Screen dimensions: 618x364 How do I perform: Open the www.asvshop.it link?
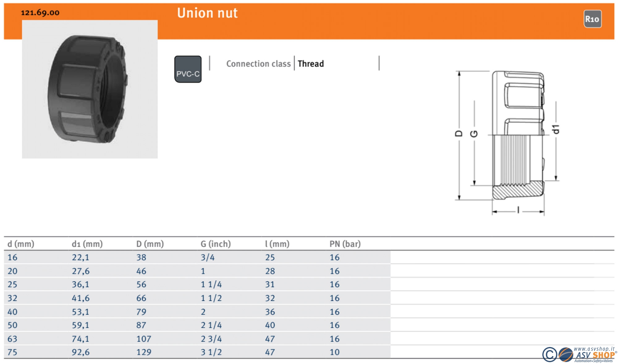coord(594,349)
